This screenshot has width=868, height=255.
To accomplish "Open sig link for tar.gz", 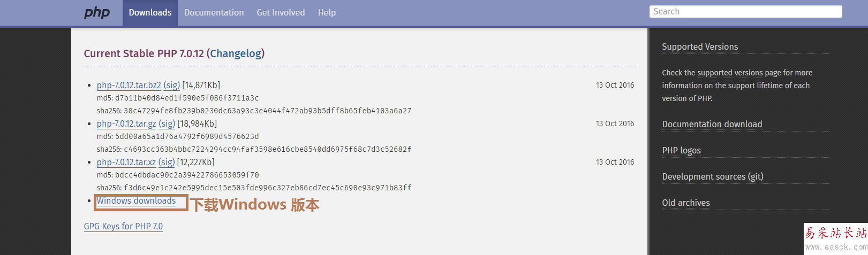I will pyautogui.click(x=167, y=123).
